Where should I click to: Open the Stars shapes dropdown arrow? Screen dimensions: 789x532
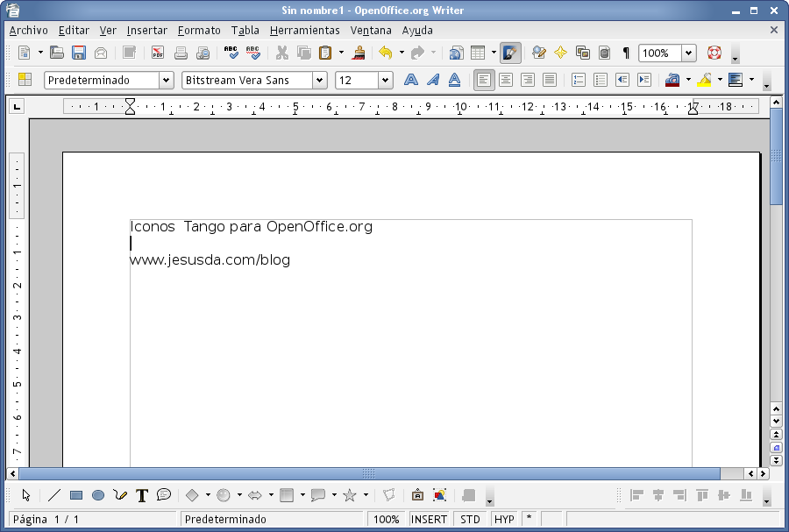(366, 495)
